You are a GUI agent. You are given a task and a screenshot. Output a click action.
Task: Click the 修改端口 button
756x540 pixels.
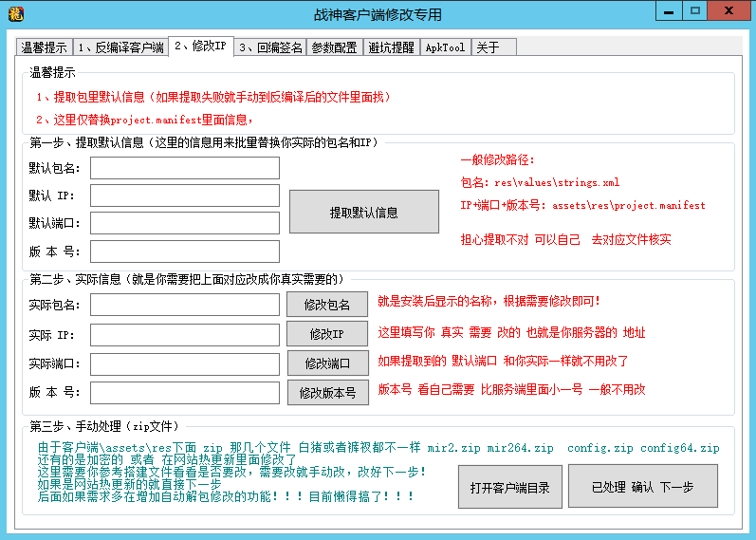(x=327, y=363)
